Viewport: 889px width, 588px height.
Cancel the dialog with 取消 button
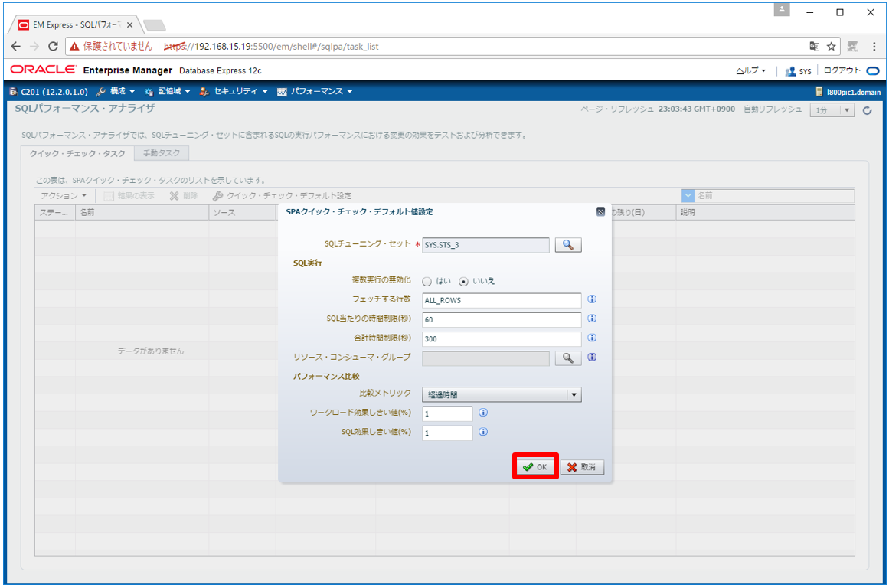(582, 467)
